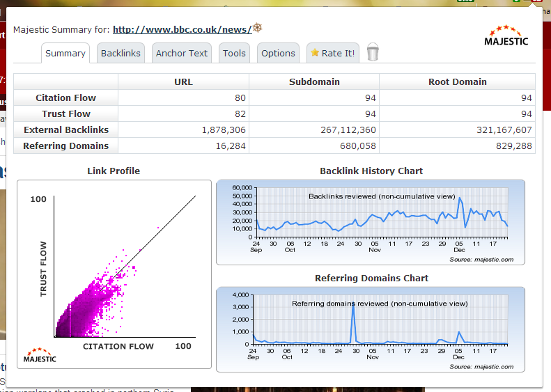The height and width of the screenshot is (392, 551).
Task: Click the Citation Flow row label
Action: (65, 97)
